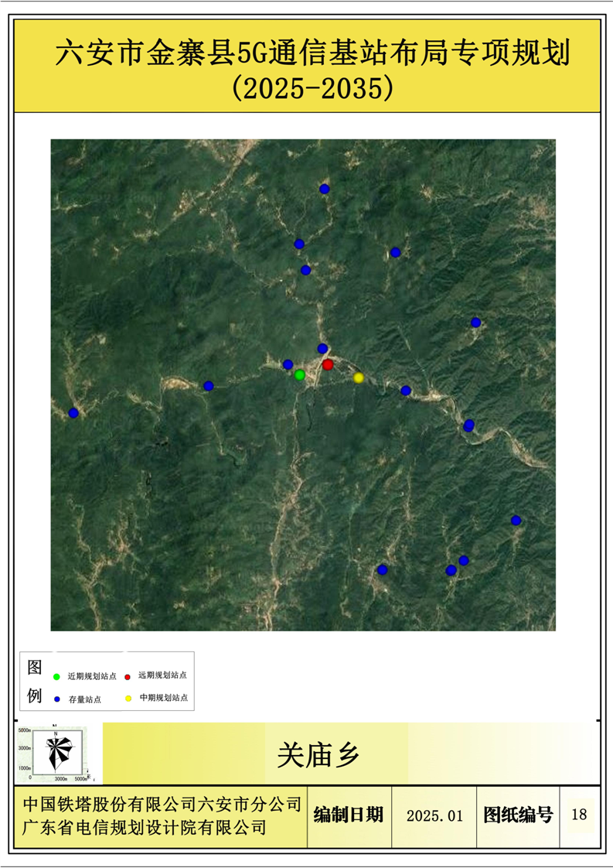The image size is (613, 868).
Task: Click blue marker just west of green marker
Action: pyautogui.click(x=288, y=364)
